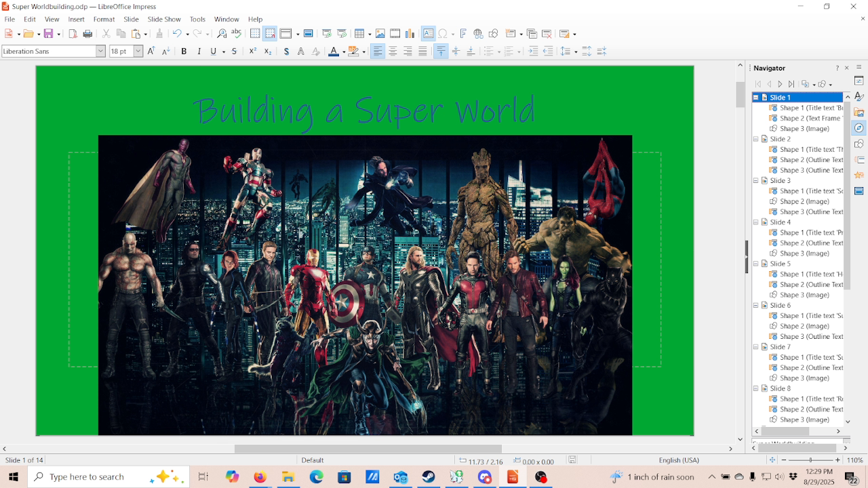Viewport: 868px width, 488px height.
Task: Open the Slide Show menu
Action: coord(164,19)
